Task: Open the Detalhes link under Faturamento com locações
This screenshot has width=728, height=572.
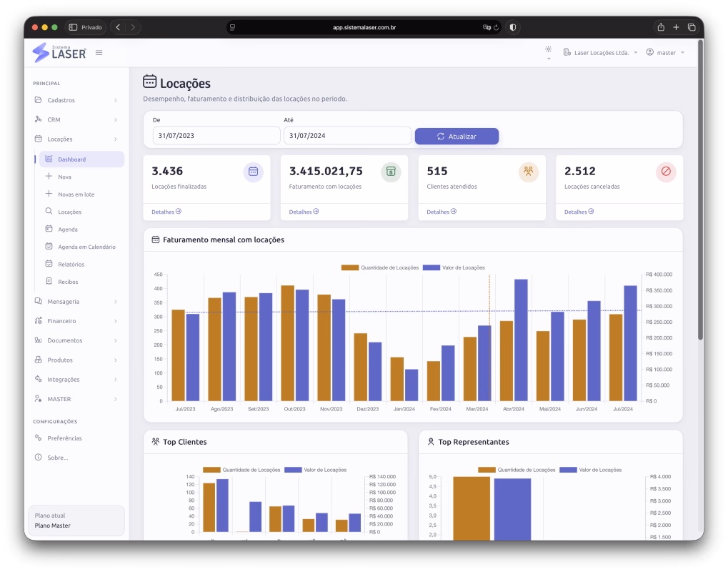Action: pyautogui.click(x=304, y=212)
